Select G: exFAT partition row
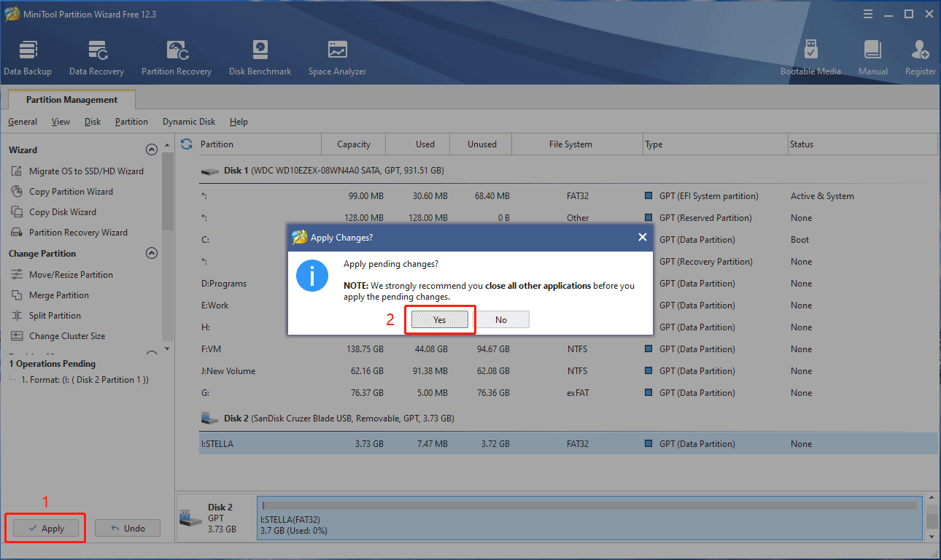Image resolution: width=941 pixels, height=560 pixels. (x=567, y=392)
